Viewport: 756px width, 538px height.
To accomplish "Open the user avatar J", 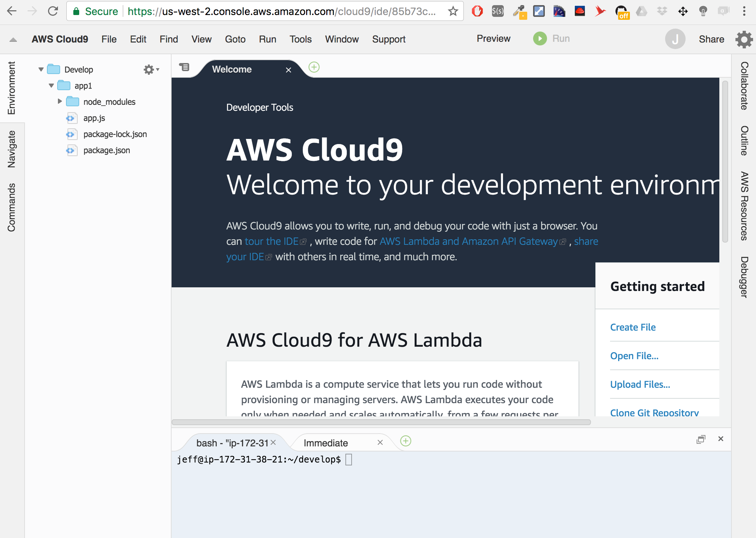I will (x=675, y=39).
